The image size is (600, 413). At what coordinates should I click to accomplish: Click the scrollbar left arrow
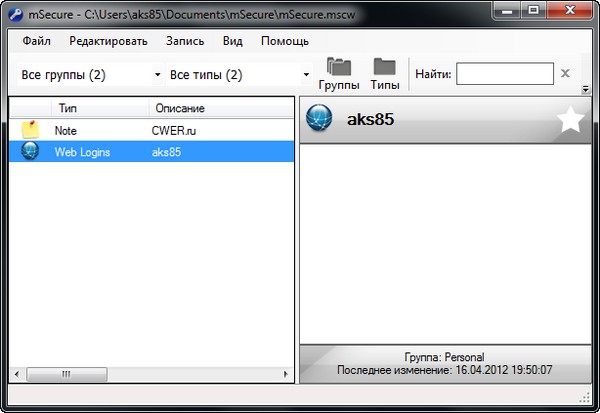[x=16, y=374]
